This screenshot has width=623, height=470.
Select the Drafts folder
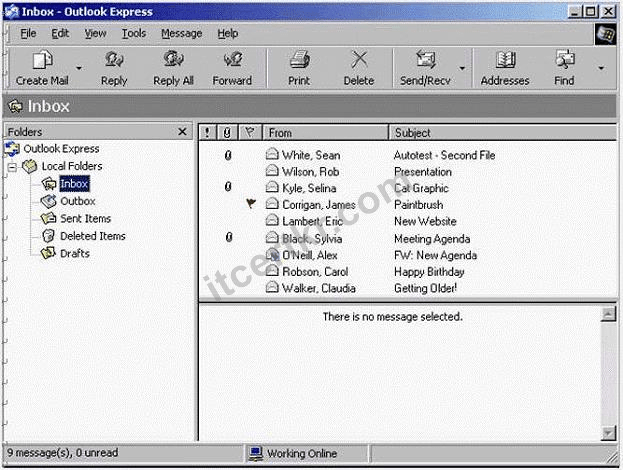(x=75, y=253)
